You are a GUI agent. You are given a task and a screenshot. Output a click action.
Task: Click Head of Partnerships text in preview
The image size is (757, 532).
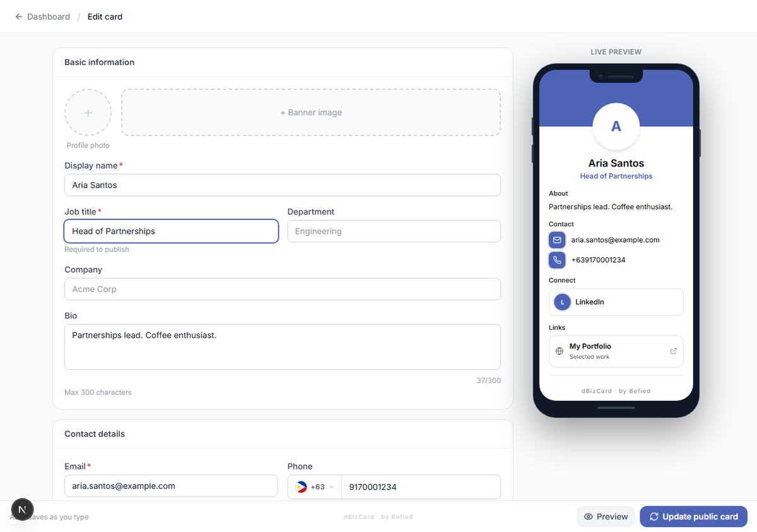click(616, 176)
